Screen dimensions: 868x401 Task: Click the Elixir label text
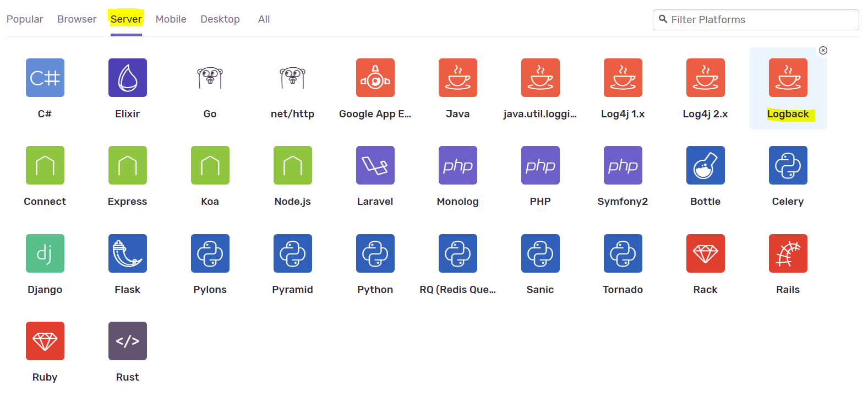click(x=128, y=114)
